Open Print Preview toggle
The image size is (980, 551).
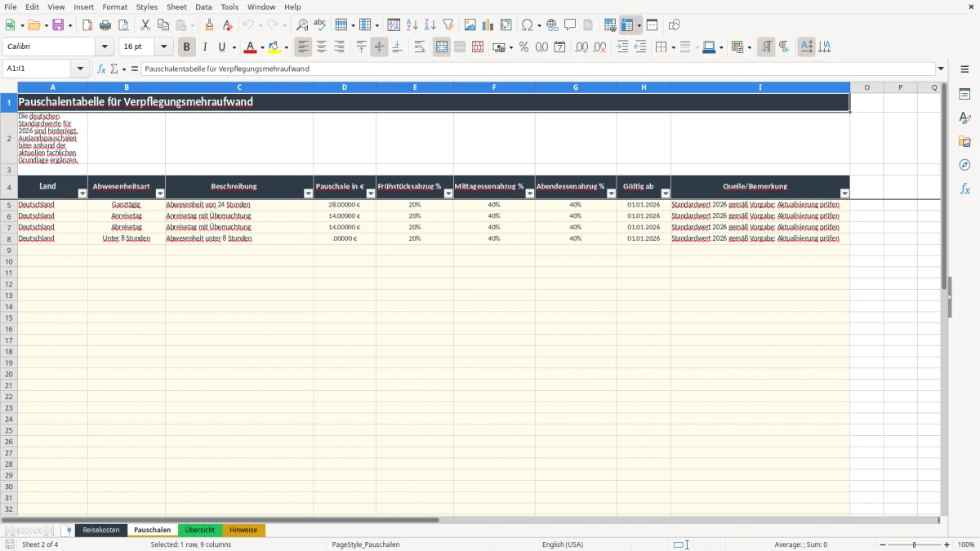(x=123, y=25)
